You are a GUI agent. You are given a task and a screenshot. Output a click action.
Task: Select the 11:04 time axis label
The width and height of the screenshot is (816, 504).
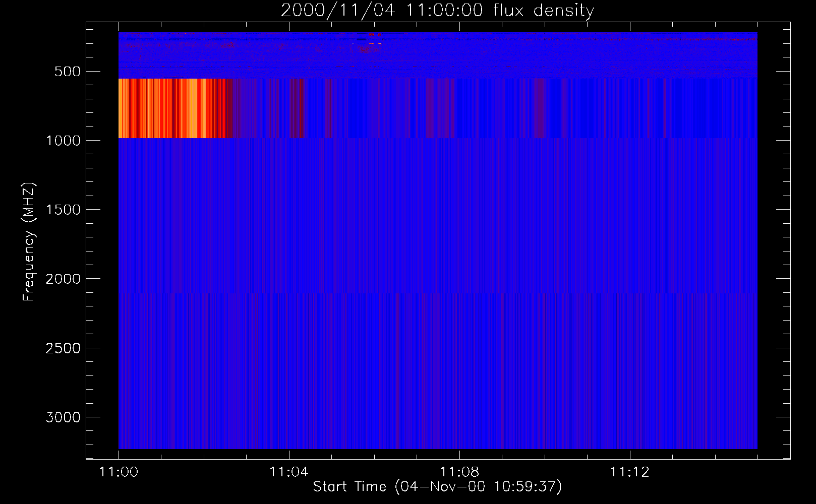[288, 472]
